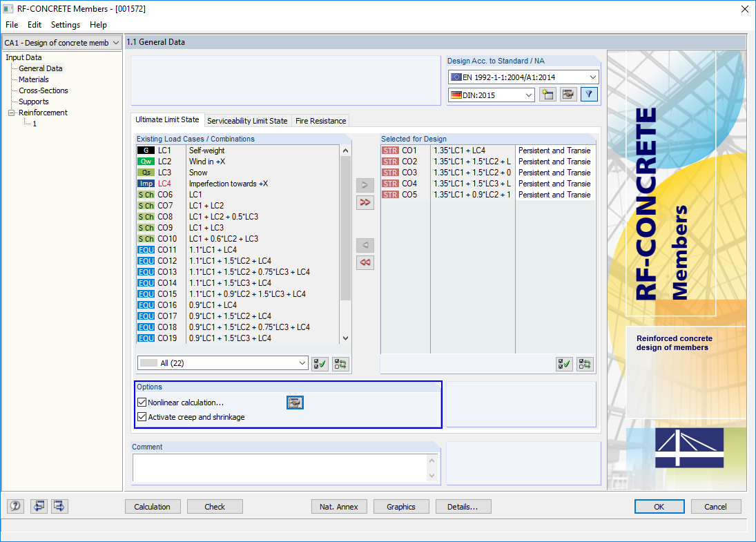
Task: Click the S Ch icon of CO6
Action: coord(146,195)
